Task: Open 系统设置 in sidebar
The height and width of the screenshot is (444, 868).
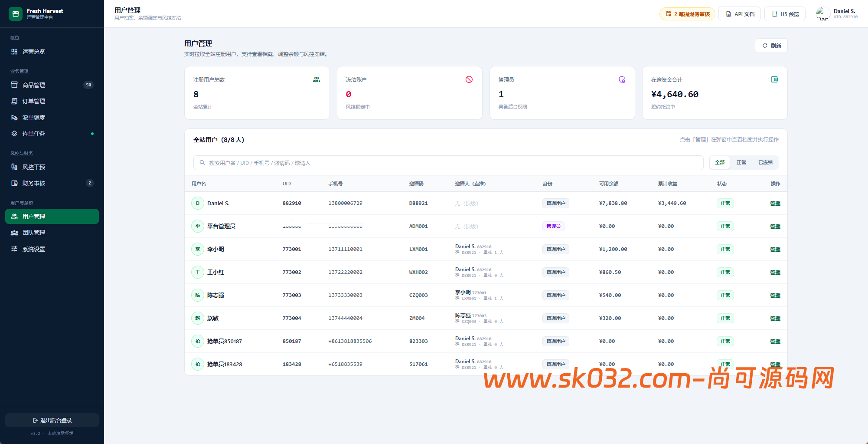Action: pos(52,249)
